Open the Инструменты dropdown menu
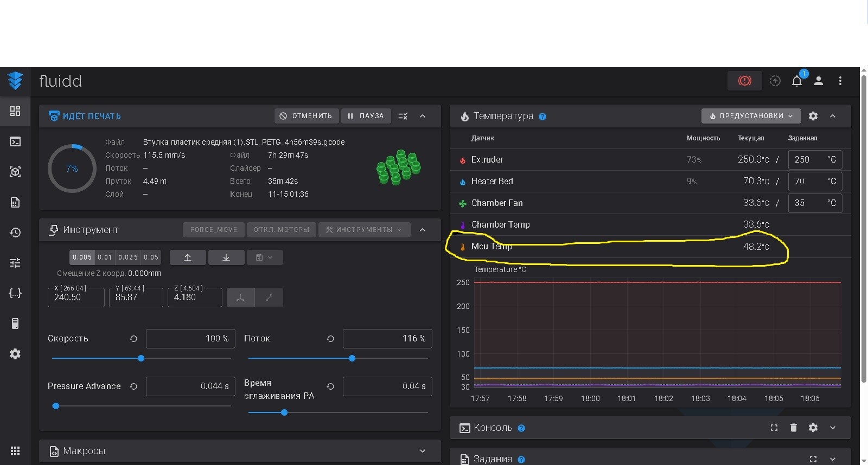This screenshot has height=465, width=868. pyautogui.click(x=364, y=230)
